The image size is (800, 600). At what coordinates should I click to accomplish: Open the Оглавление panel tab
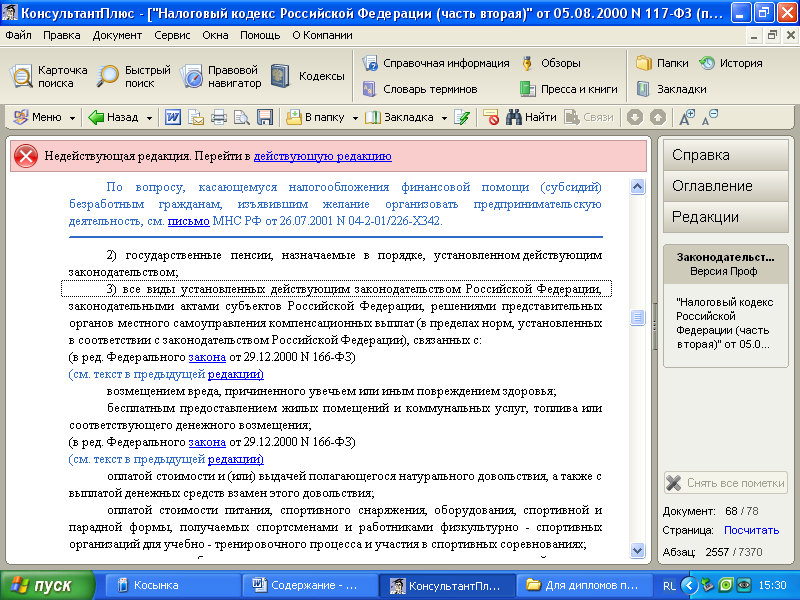(726, 186)
